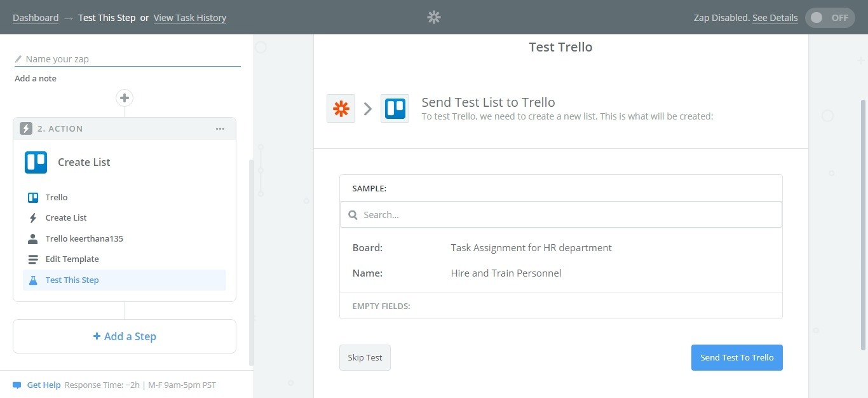Viewport: 868px width, 398px height.
Task: Click the Test Trello heading
Action: pyautogui.click(x=561, y=47)
